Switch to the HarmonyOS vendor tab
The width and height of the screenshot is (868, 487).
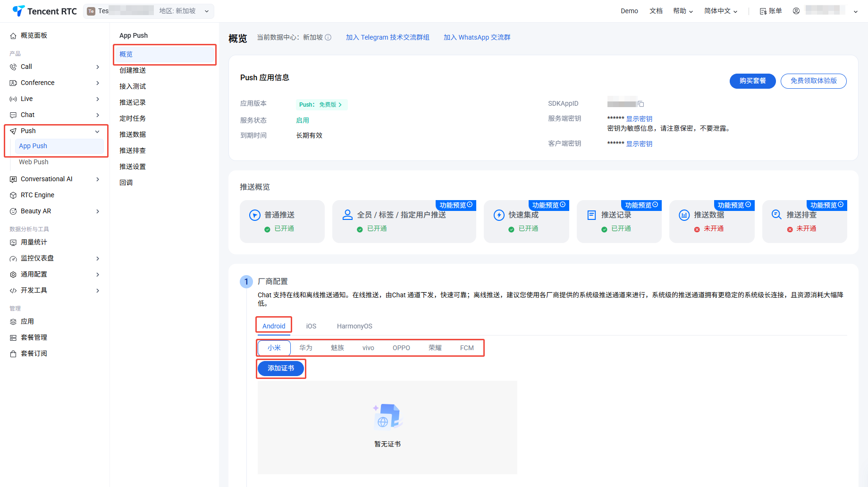coord(354,326)
